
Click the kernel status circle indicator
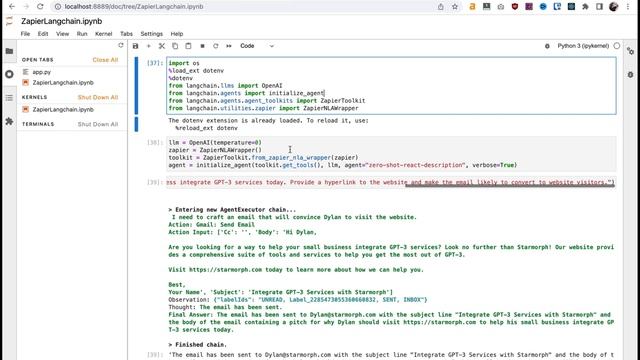(x=617, y=46)
